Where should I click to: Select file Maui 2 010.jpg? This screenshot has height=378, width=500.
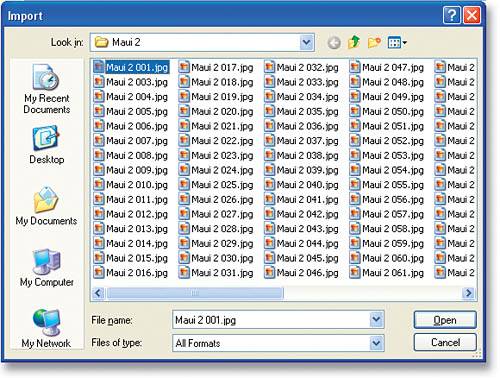pos(131,185)
